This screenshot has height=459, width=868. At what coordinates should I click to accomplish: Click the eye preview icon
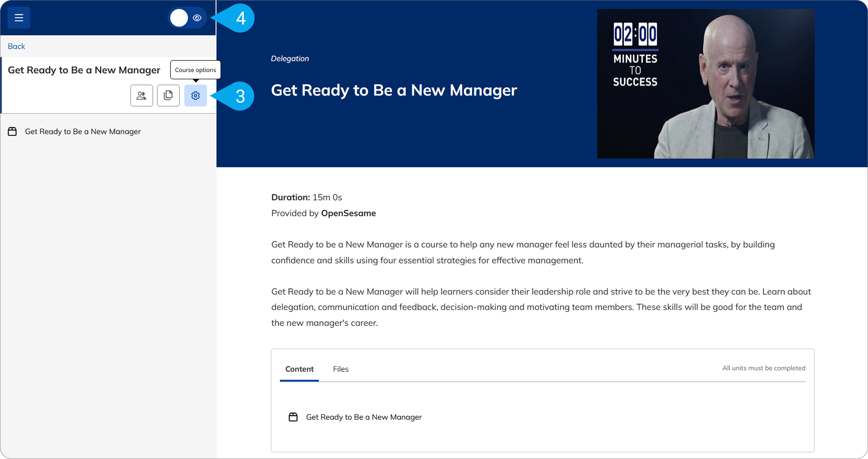(x=197, y=18)
